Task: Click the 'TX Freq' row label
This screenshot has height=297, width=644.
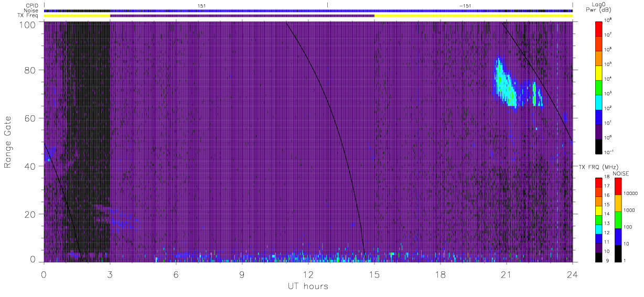Action: pos(28,16)
